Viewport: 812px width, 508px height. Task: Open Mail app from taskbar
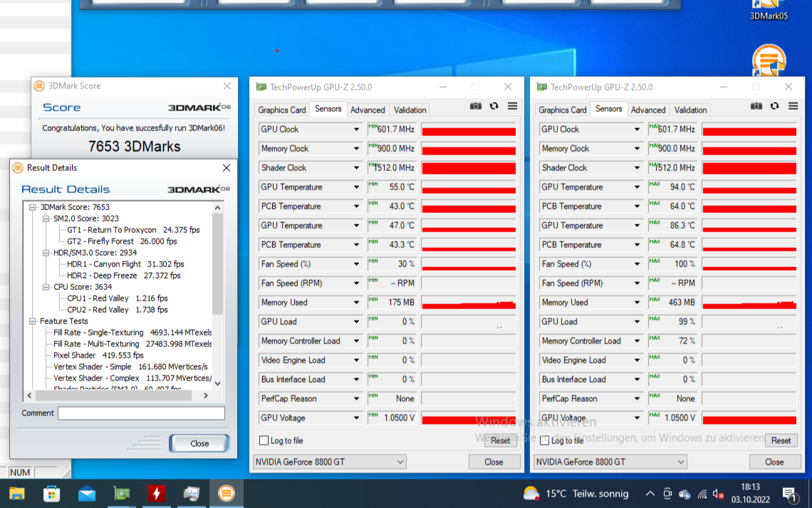click(x=86, y=494)
